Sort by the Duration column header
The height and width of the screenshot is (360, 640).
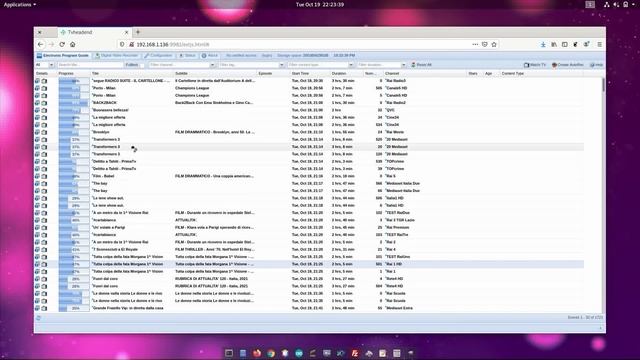point(347,73)
